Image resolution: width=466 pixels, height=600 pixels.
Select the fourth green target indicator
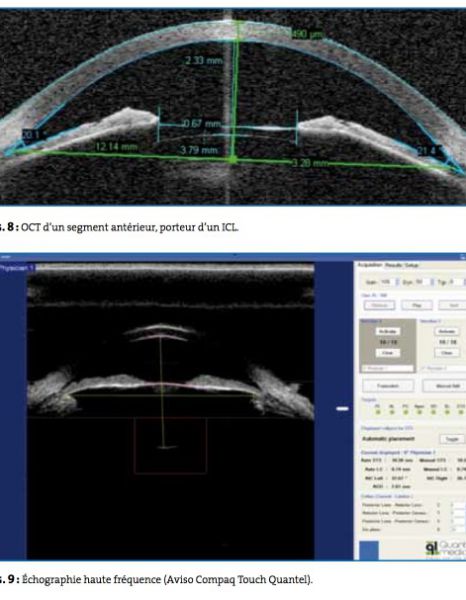419,412
